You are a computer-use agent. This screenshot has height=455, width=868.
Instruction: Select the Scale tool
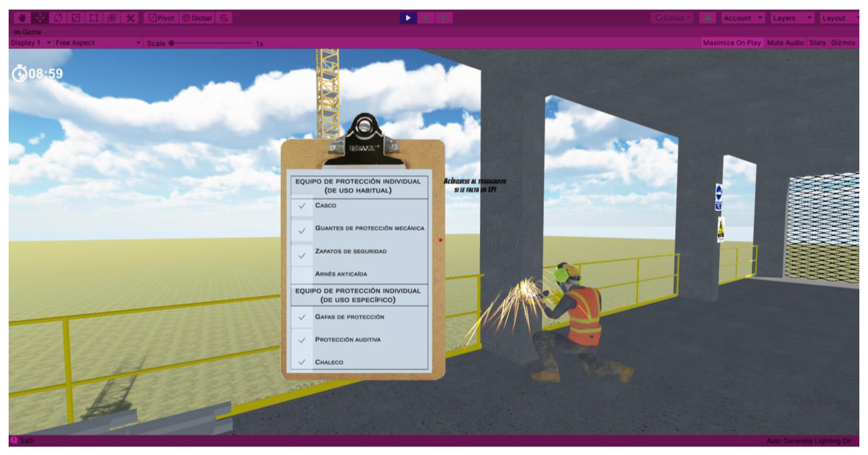[x=76, y=18]
